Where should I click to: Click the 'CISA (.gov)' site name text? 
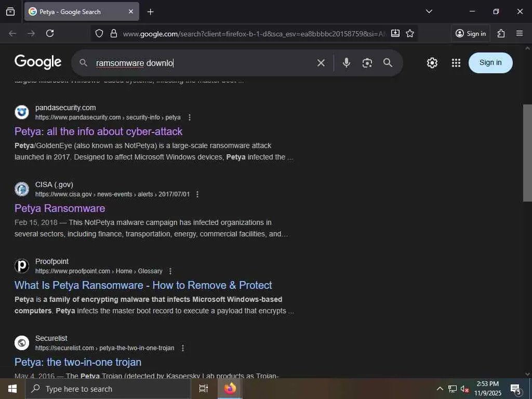[x=54, y=184]
